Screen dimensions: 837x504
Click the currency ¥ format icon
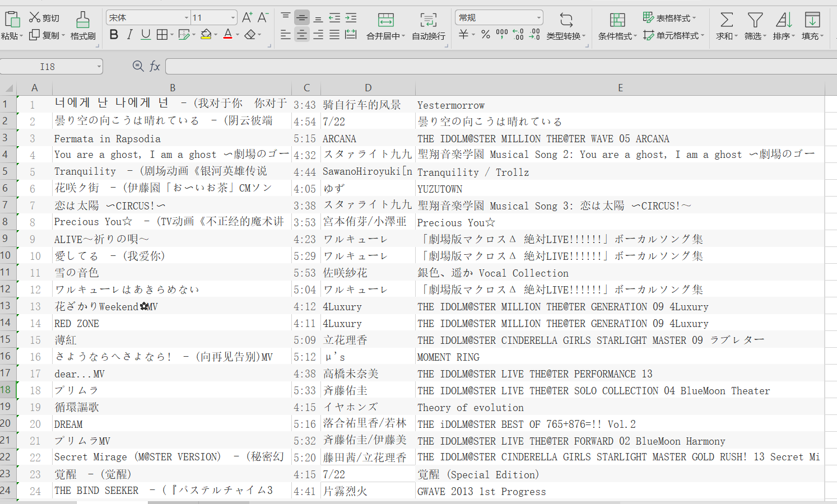pyautogui.click(x=463, y=35)
